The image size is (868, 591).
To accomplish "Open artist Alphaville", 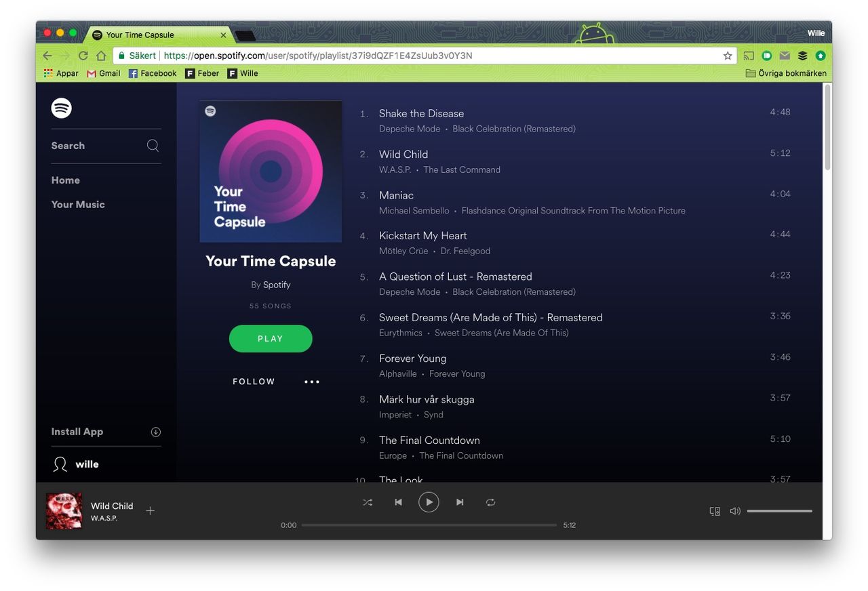I will point(398,373).
